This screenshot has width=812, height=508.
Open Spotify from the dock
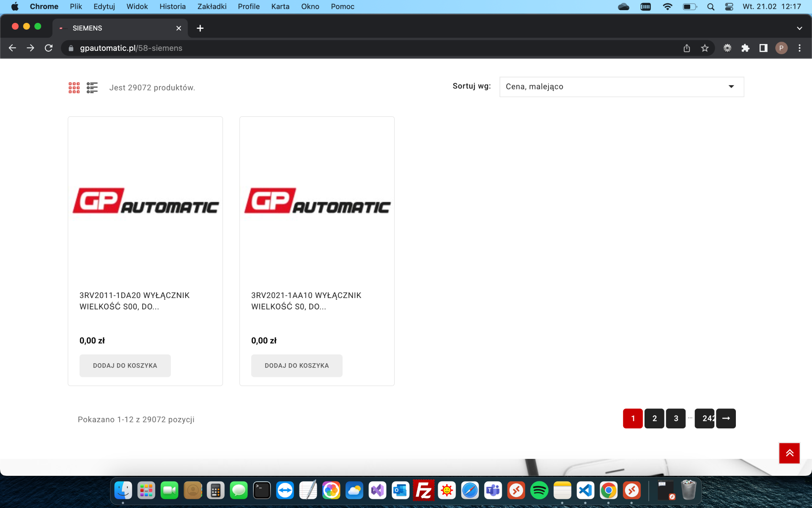click(539, 491)
